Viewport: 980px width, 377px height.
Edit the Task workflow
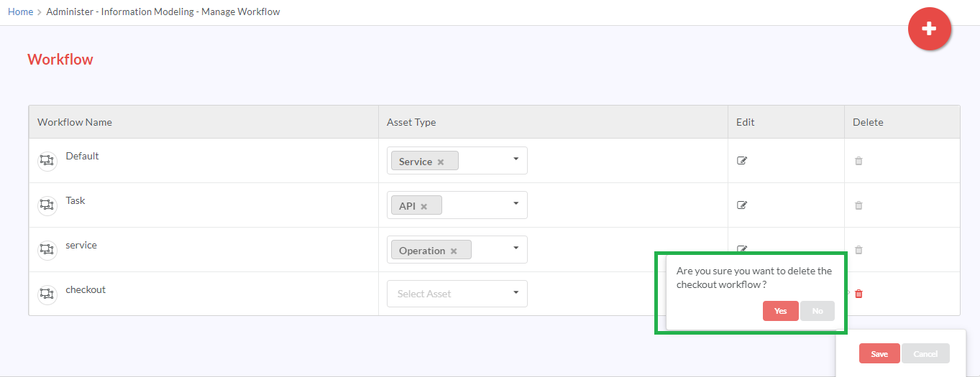point(742,205)
